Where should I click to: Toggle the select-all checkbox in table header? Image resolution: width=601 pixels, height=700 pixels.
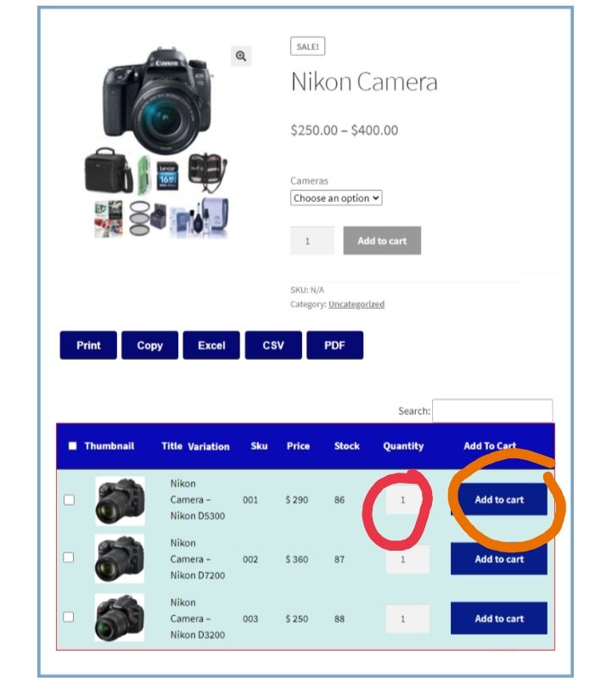click(x=72, y=445)
